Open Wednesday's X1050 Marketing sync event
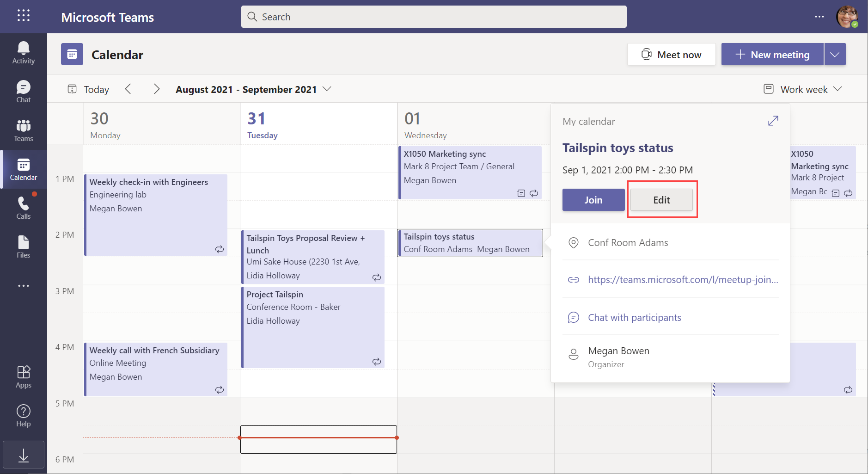The height and width of the screenshot is (474, 868). (470, 172)
